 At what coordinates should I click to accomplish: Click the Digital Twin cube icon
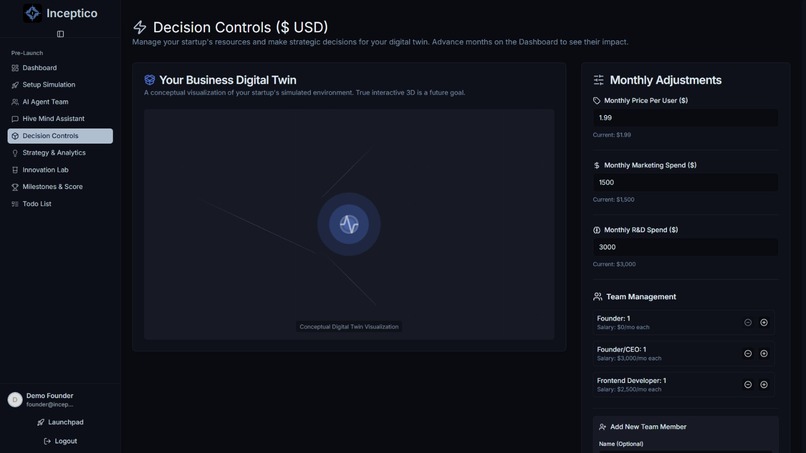click(150, 80)
